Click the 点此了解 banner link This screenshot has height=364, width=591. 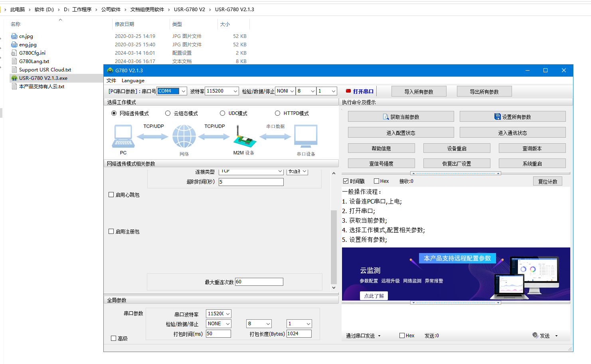pos(374,296)
